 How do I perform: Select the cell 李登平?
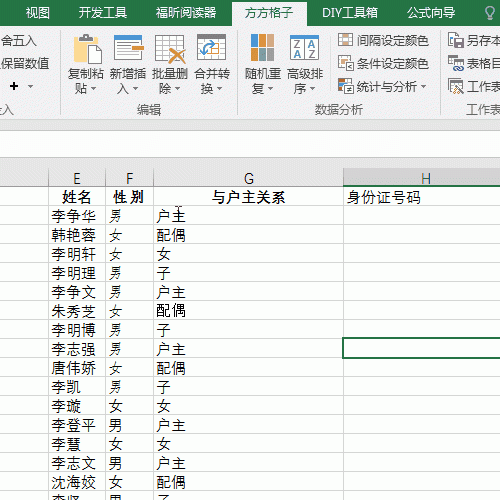tap(77, 425)
